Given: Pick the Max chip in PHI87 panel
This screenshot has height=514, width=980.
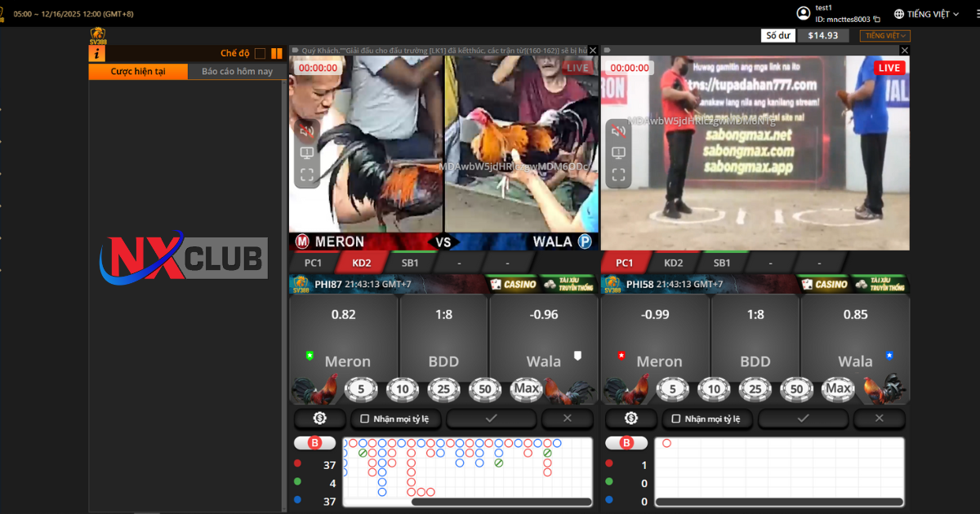Looking at the screenshot, I should (527, 389).
